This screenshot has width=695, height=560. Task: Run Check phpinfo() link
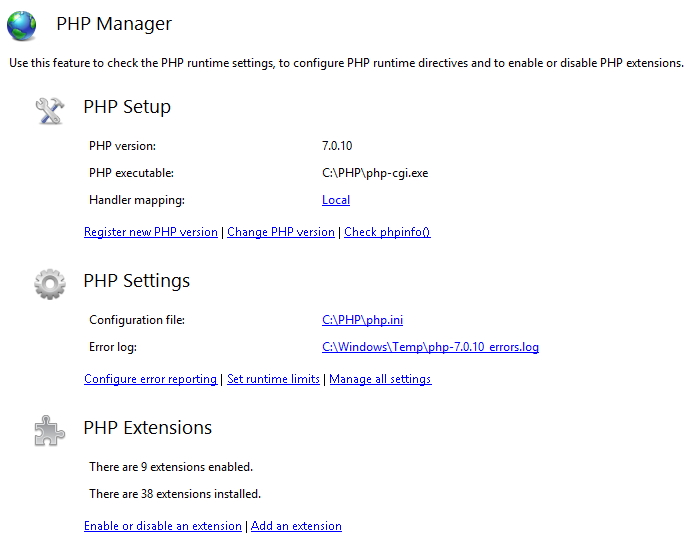(x=387, y=232)
